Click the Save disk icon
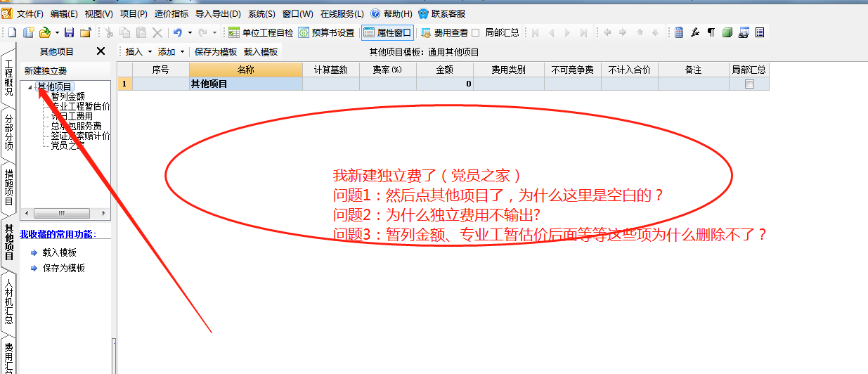The width and height of the screenshot is (868, 374). (69, 32)
